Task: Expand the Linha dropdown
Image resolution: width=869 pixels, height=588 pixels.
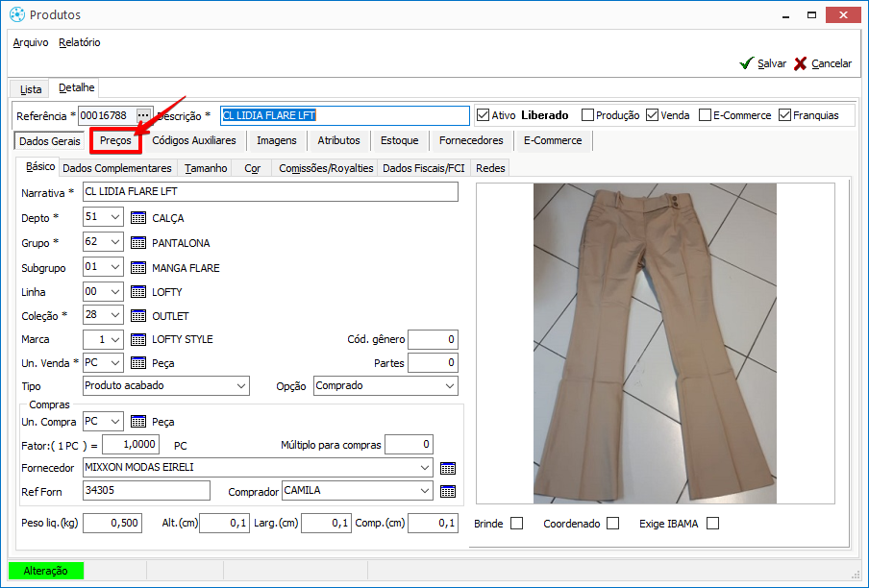Action: click(x=115, y=291)
